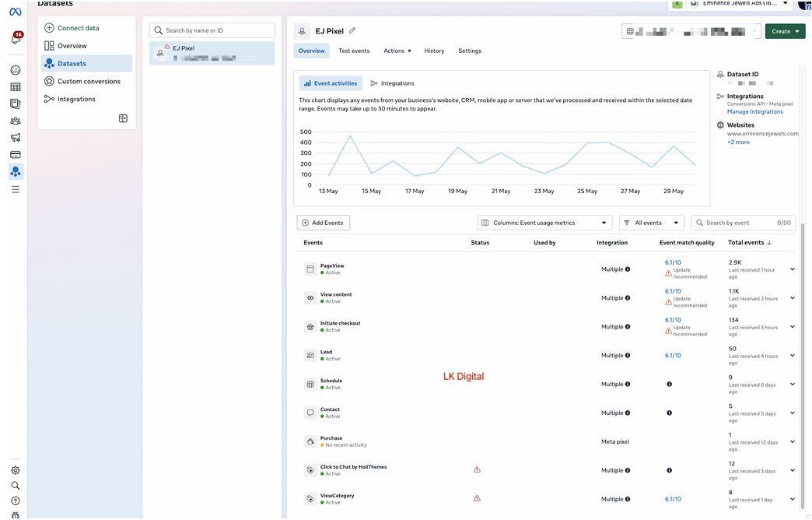Click warning triangle on ViewCategory row
The width and height of the screenshot is (812, 520).
477,499
